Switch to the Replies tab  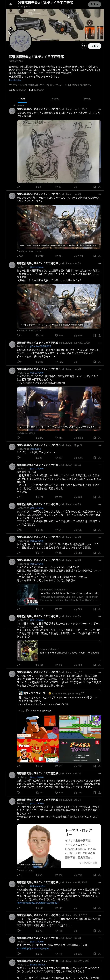(55, 98)
